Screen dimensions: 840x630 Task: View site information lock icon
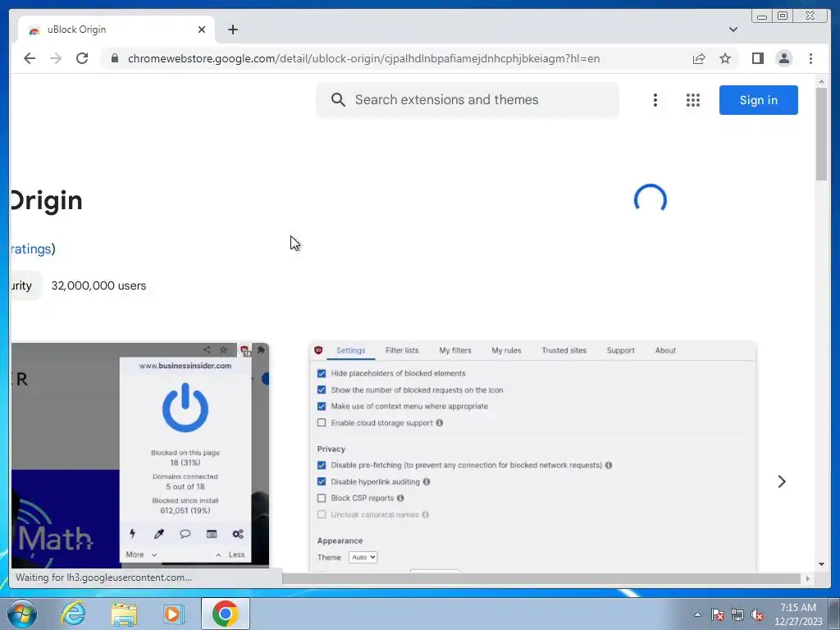click(x=114, y=58)
